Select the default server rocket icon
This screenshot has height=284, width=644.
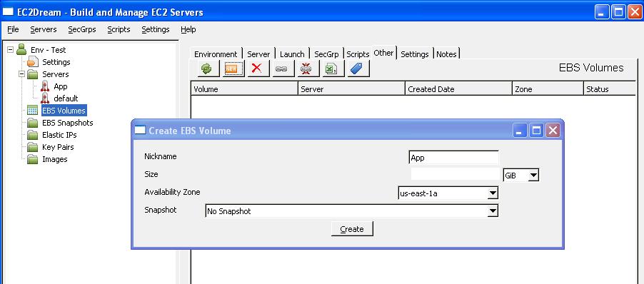point(45,98)
